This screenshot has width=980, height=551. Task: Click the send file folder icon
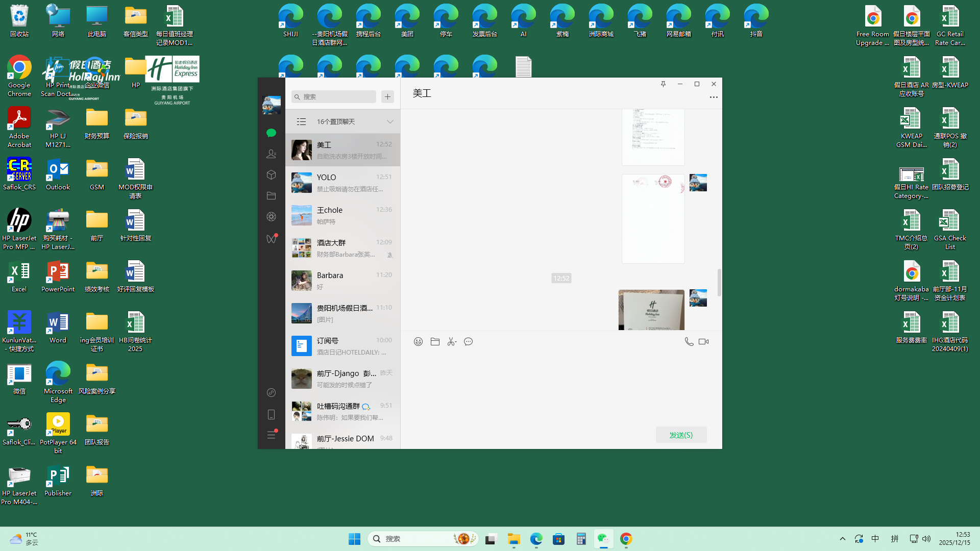tap(435, 342)
